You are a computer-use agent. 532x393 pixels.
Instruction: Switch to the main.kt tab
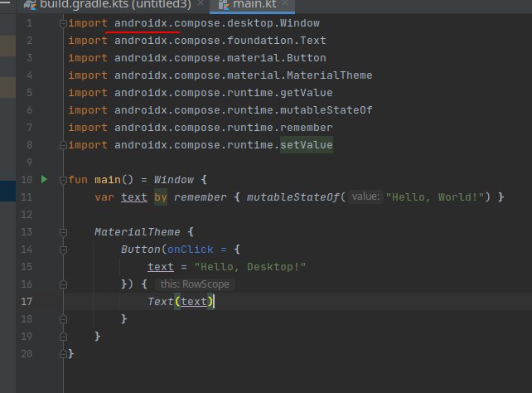coord(252,5)
